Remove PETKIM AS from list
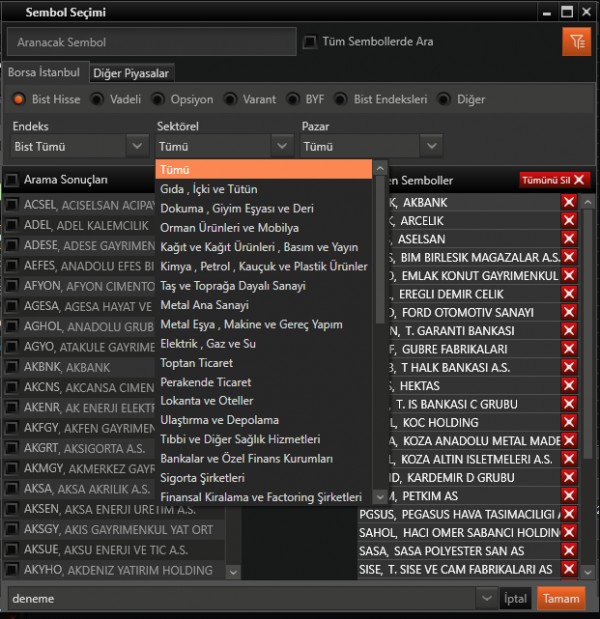This screenshot has width=600, height=619. tap(569, 495)
